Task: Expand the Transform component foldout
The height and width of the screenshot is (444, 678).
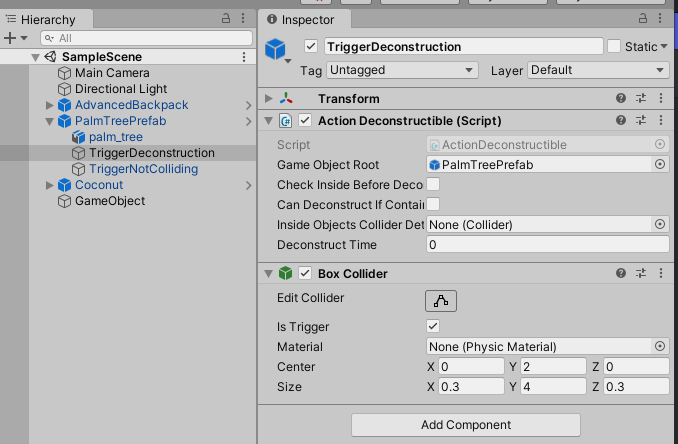Action: [x=268, y=98]
